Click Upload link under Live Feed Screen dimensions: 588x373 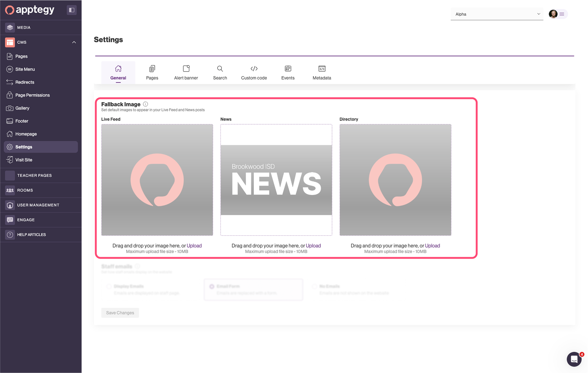coord(194,246)
